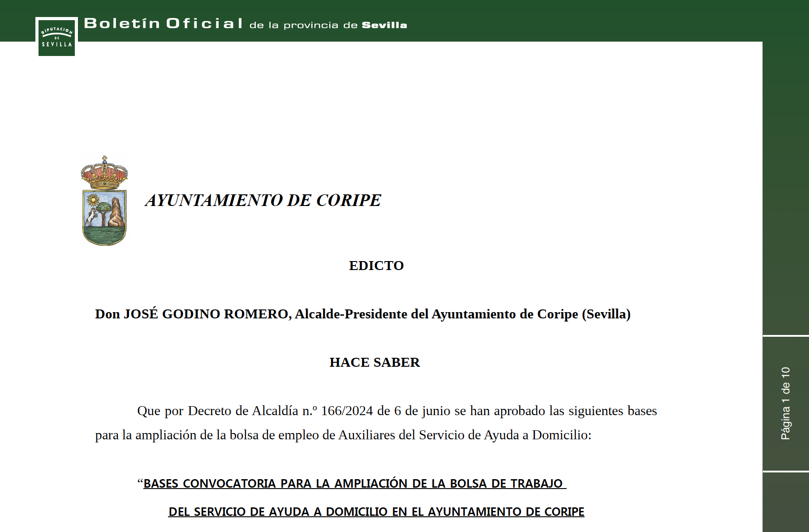Viewport: 809px width, 532px height.
Task: Click the sun emblem inside the shield
Action: pyautogui.click(x=93, y=200)
